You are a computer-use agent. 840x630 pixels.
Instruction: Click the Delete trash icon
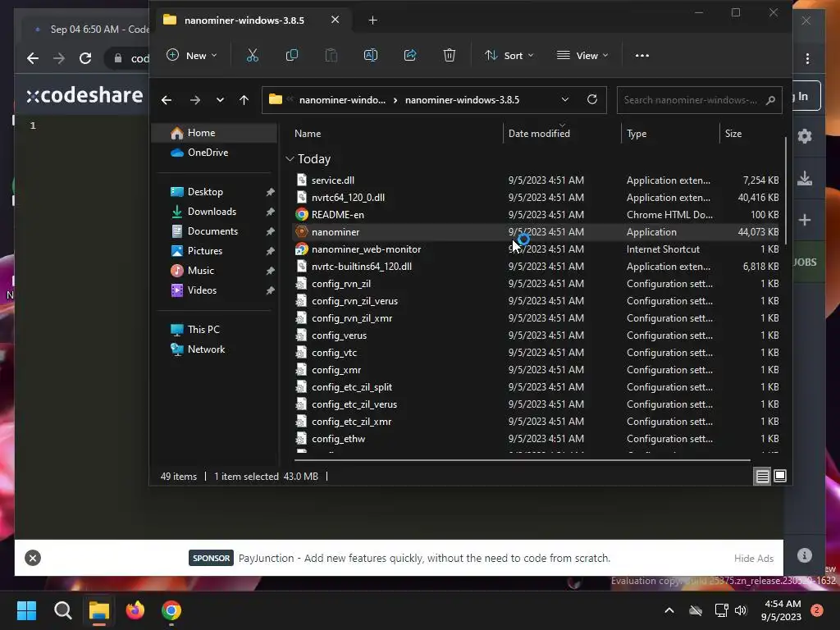click(450, 55)
